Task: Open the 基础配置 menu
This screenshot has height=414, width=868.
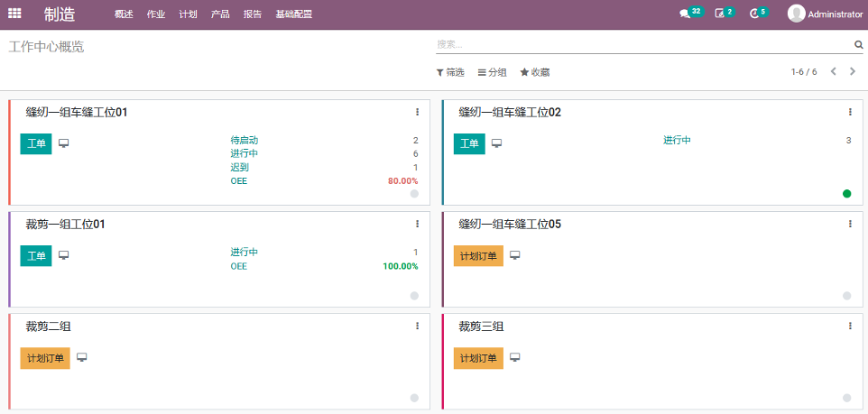Action: pyautogui.click(x=293, y=14)
